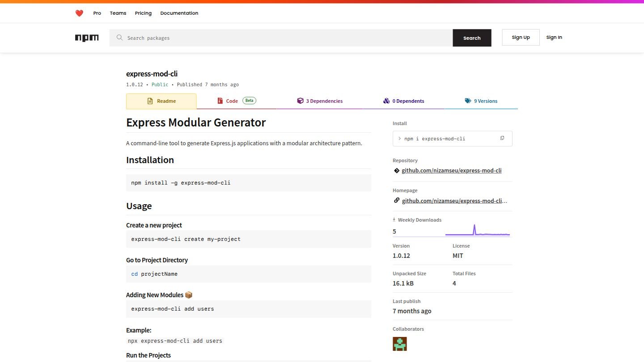Open the github.com/nizamseu/express-mod-cli repository link
This screenshot has height=362, width=644.
pyautogui.click(x=451, y=170)
